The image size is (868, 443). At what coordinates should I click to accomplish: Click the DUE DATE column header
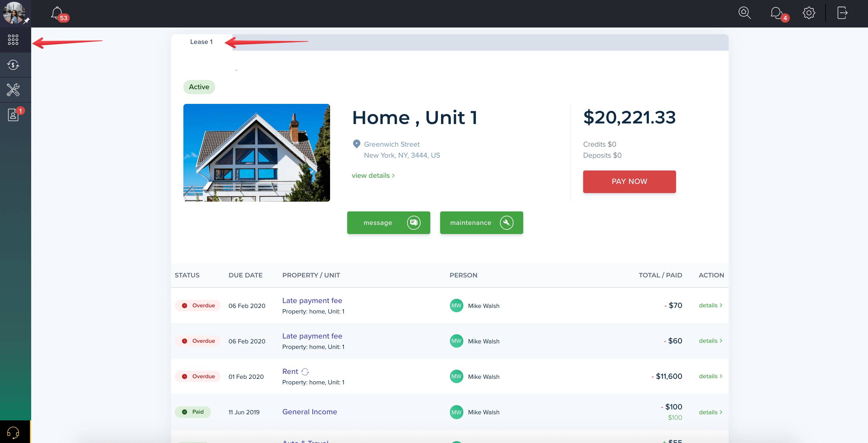(245, 275)
